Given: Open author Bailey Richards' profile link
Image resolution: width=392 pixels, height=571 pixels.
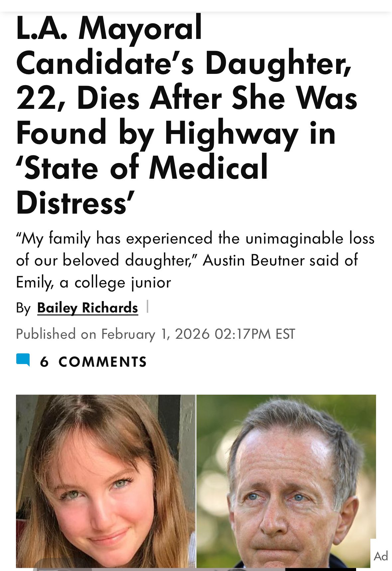Looking at the screenshot, I should click(87, 308).
